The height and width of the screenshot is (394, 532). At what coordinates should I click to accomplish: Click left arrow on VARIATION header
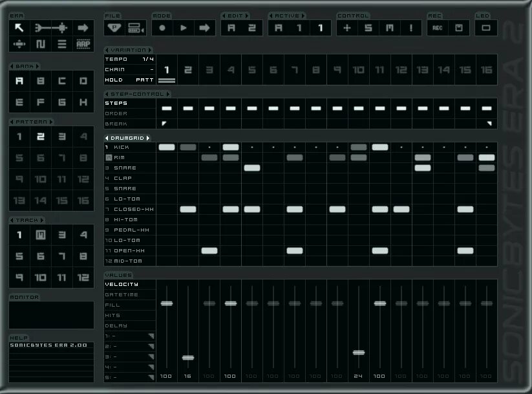(107, 50)
